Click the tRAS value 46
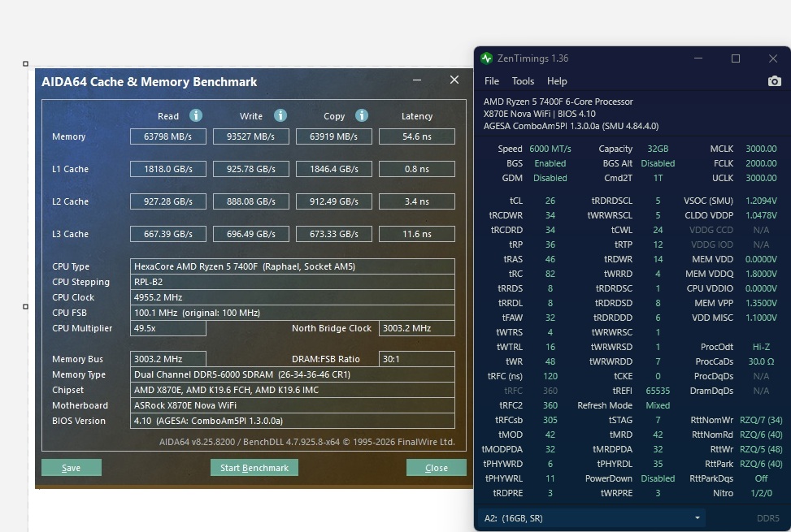This screenshot has height=532, width=791. click(x=550, y=259)
